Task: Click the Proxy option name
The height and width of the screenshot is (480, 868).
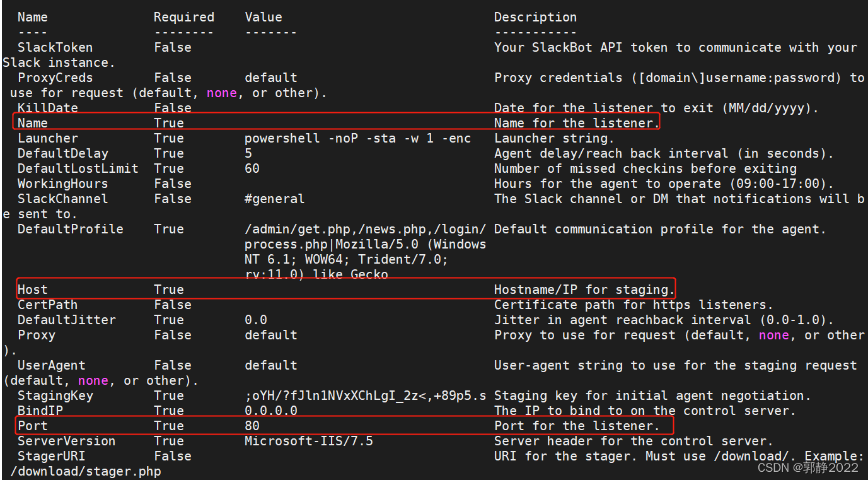Action: tap(36, 335)
